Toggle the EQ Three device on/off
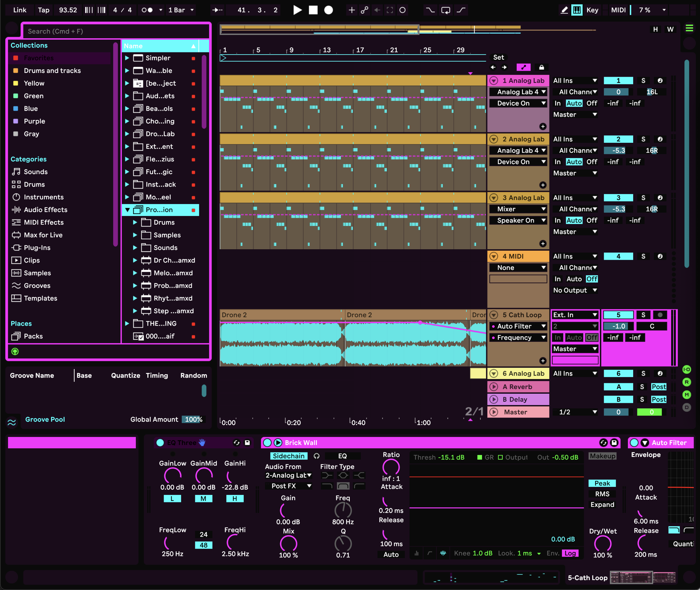 pyautogui.click(x=160, y=442)
